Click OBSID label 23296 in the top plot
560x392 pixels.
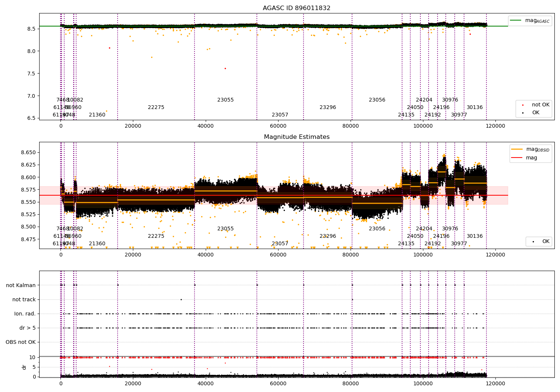pyautogui.click(x=328, y=108)
